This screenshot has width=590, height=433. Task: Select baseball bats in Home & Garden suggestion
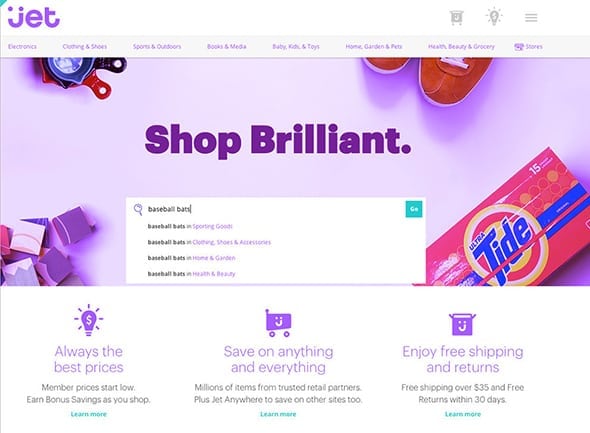192,258
